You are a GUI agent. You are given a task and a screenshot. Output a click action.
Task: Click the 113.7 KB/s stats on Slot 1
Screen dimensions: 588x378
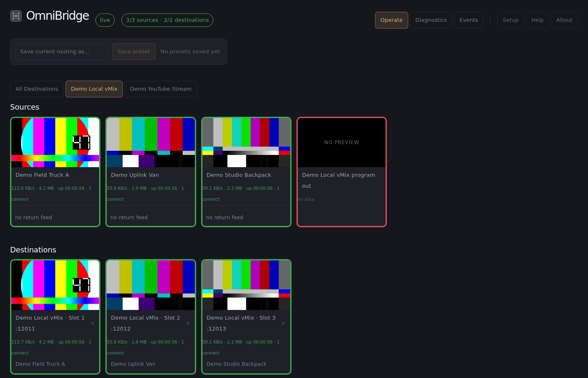(51, 347)
